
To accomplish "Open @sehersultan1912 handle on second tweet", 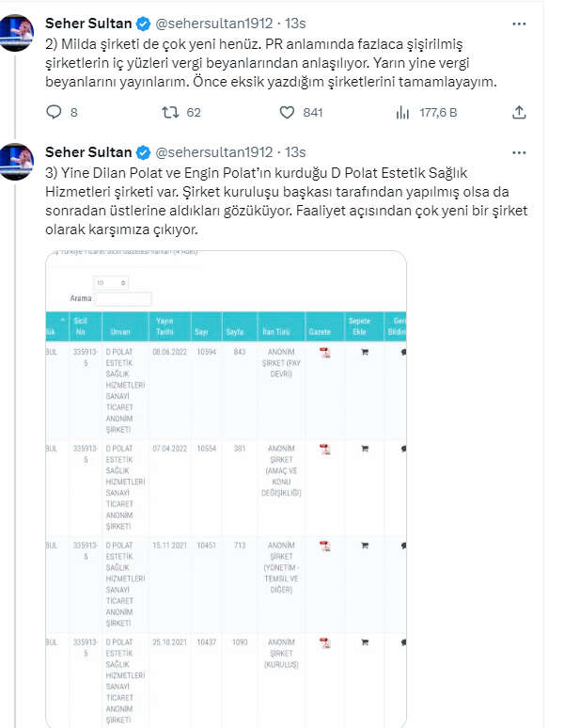I will coord(212,152).
